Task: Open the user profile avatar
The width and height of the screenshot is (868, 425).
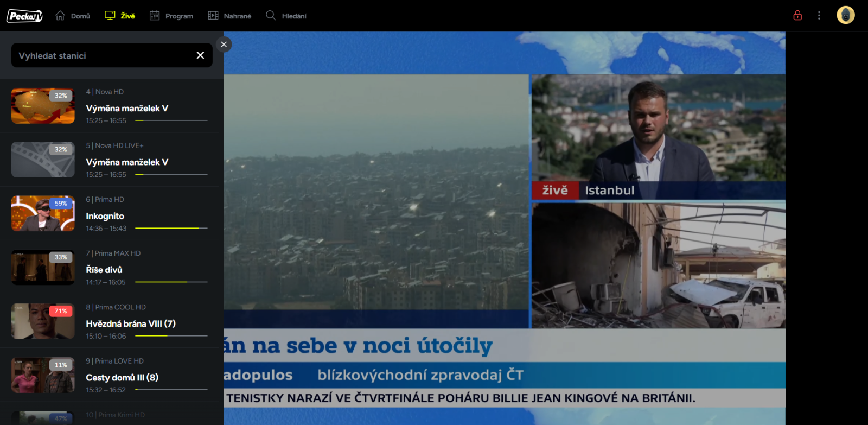Action: tap(846, 15)
